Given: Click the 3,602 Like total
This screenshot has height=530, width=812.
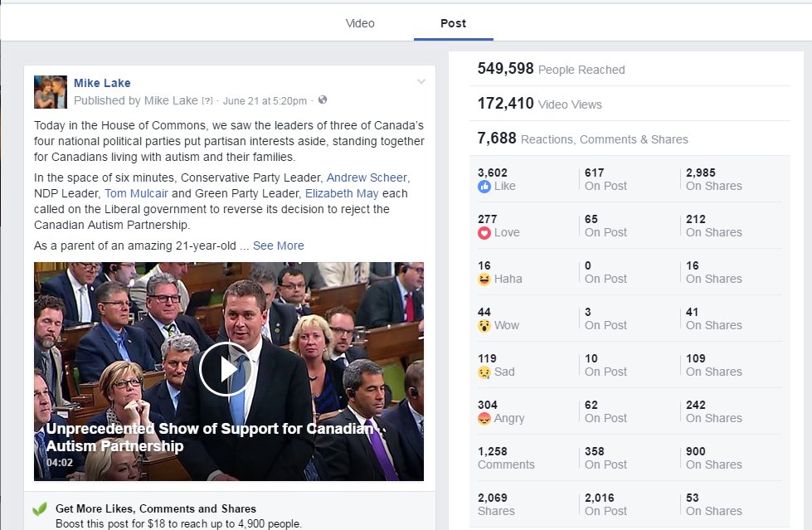Looking at the screenshot, I should 493,173.
